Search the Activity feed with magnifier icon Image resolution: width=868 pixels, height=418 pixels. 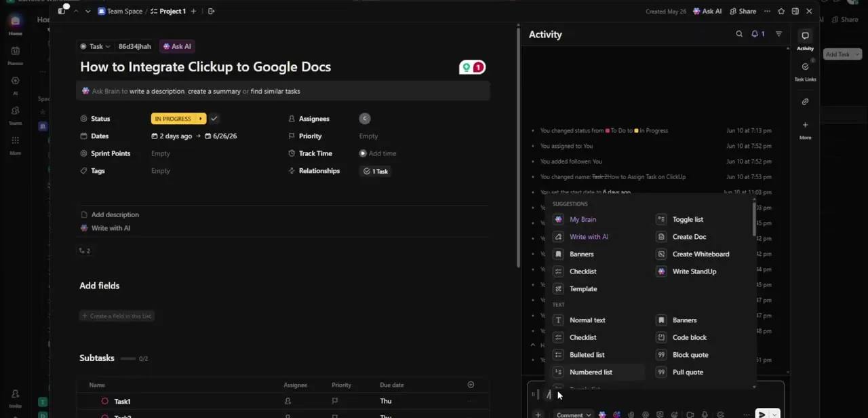pos(739,34)
